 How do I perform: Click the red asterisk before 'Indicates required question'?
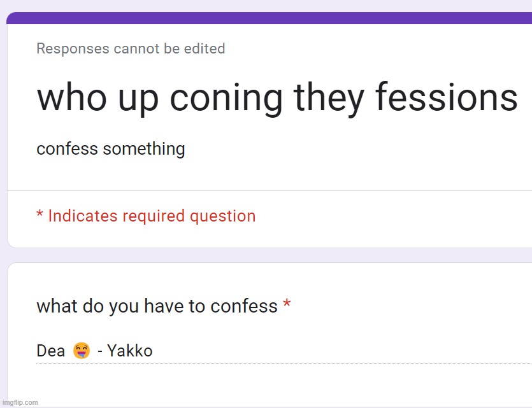40,214
